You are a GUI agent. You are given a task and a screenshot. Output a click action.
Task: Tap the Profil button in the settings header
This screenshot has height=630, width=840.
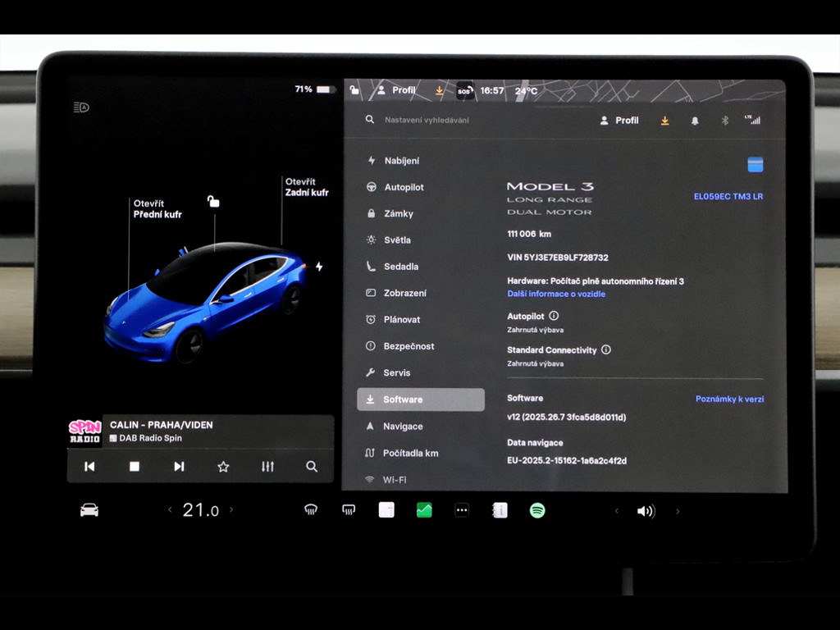(x=619, y=121)
